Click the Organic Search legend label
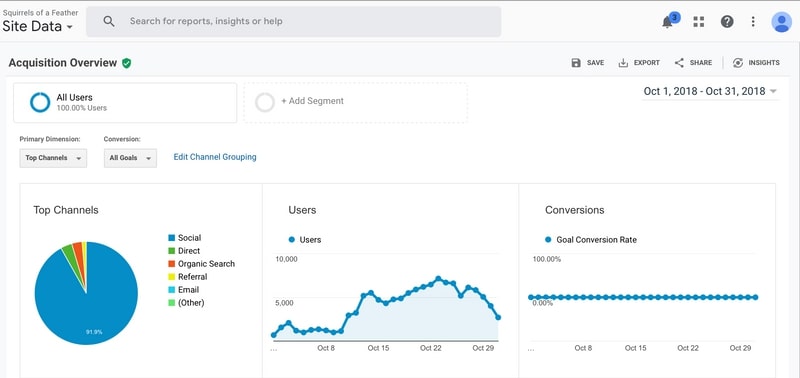 (x=206, y=264)
